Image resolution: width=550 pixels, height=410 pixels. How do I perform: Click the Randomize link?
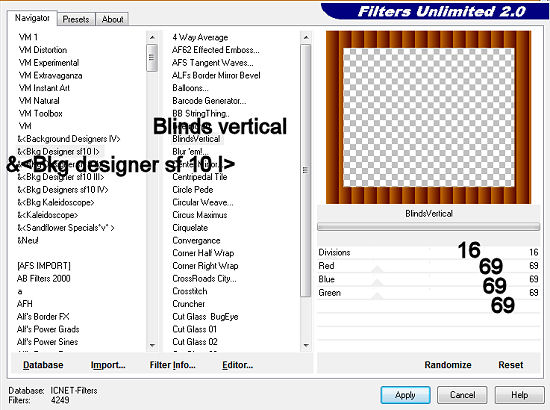tap(448, 365)
